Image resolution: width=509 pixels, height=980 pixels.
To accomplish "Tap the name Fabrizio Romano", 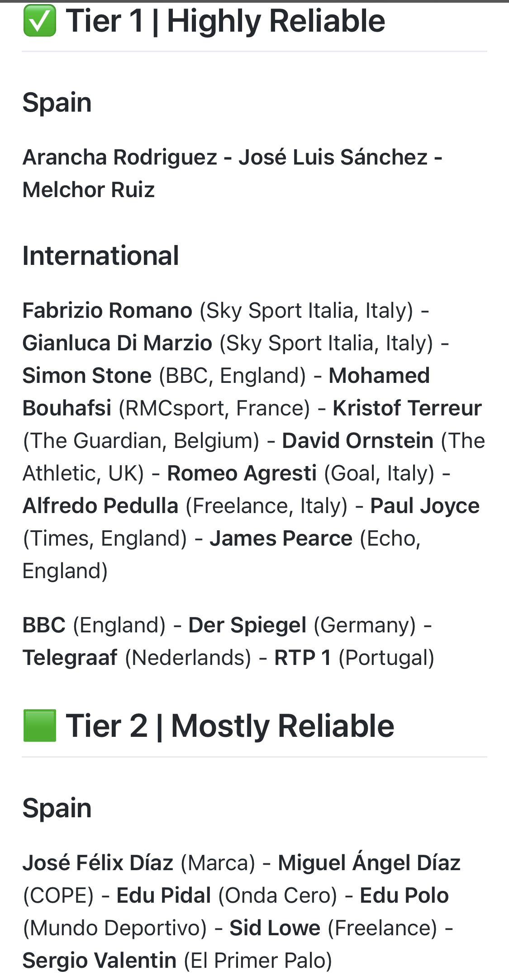I will (x=107, y=311).
